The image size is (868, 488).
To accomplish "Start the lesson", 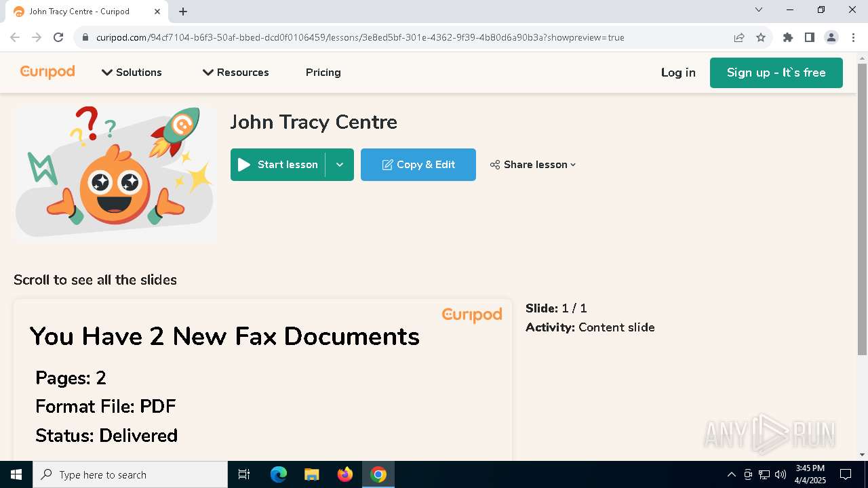I will (278, 165).
